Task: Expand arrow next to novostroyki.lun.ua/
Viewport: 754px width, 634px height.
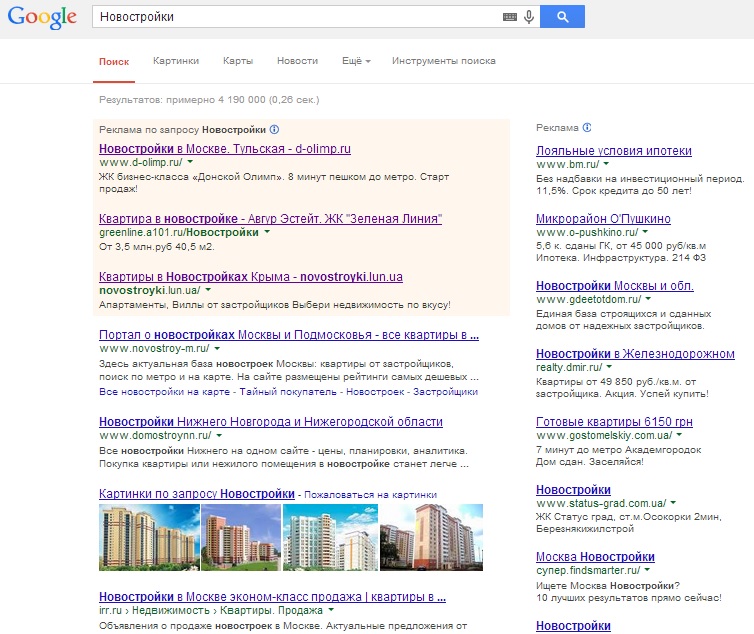Action: click(208, 290)
